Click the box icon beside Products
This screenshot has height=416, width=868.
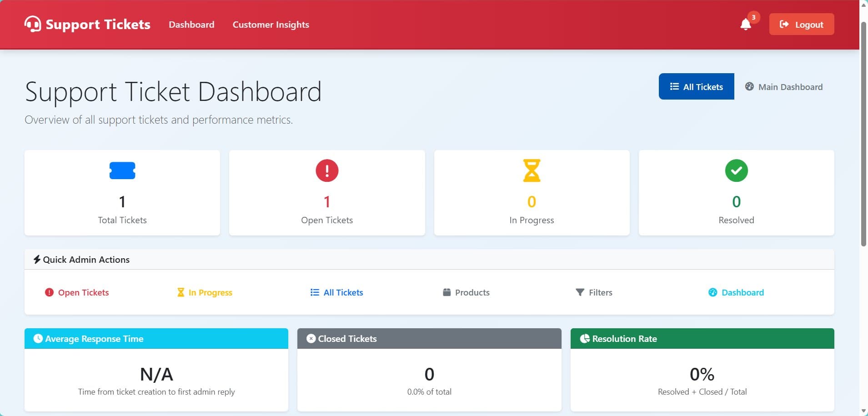coord(447,292)
